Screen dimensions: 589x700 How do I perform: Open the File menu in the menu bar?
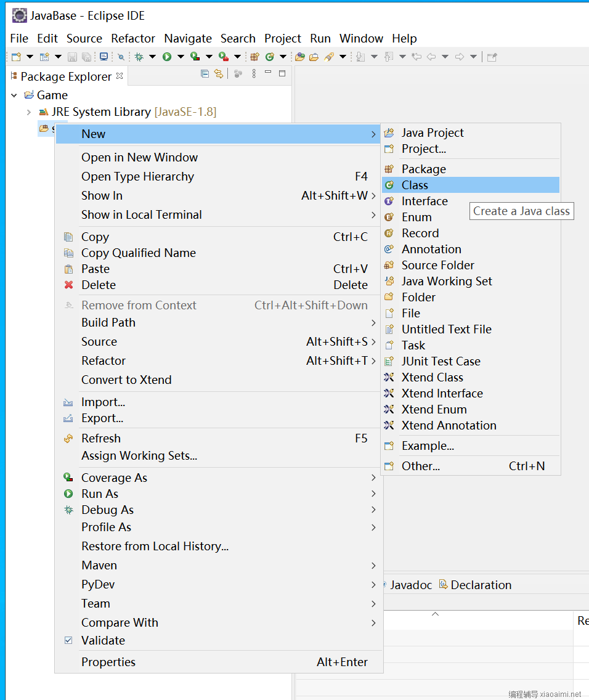pos(19,38)
